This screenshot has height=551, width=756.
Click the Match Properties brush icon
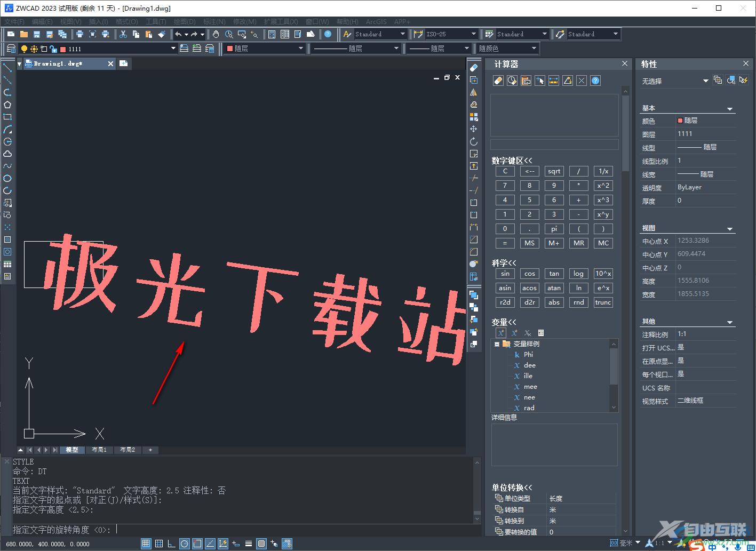click(x=162, y=34)
